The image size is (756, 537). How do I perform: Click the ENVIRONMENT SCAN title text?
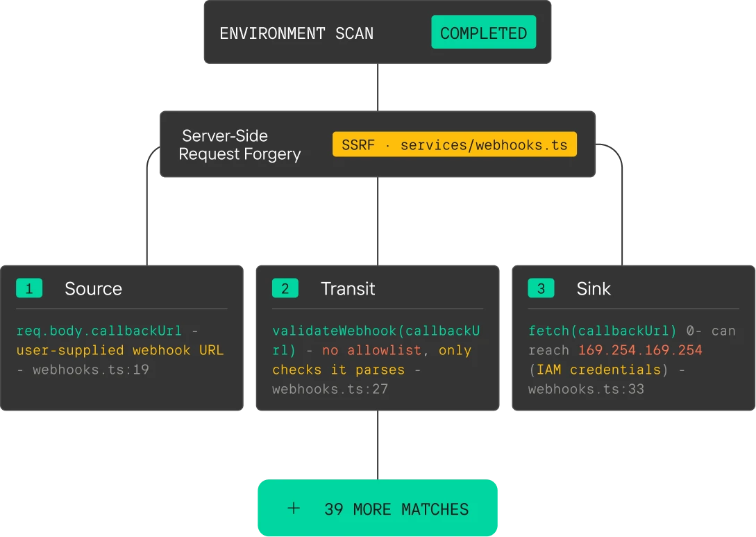(x=296, y=33)
